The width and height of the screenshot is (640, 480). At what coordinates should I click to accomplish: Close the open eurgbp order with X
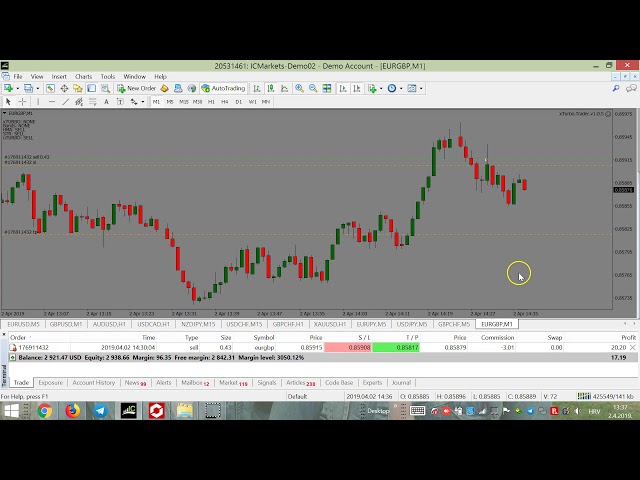coord(633,347)
